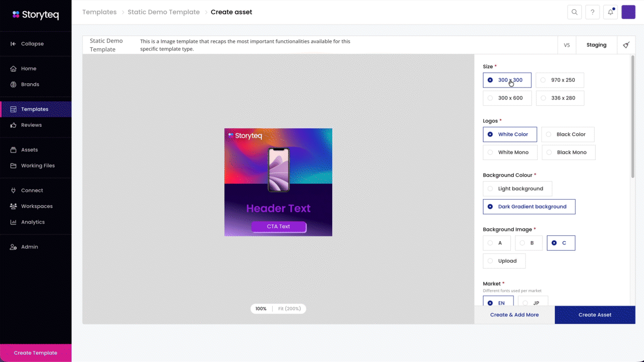Screen dimensions: 644x362
Task: Open the notifications bell
Action: click(610, 12)
